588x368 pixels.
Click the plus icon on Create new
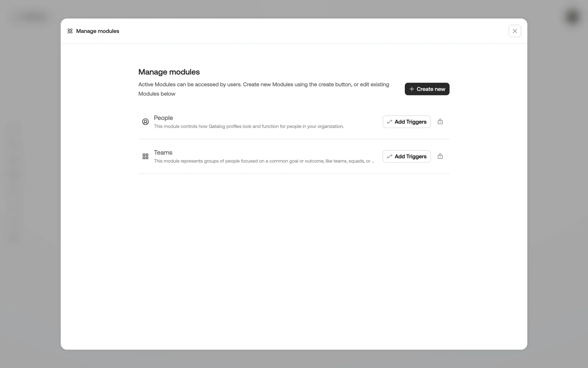(412, 89)
